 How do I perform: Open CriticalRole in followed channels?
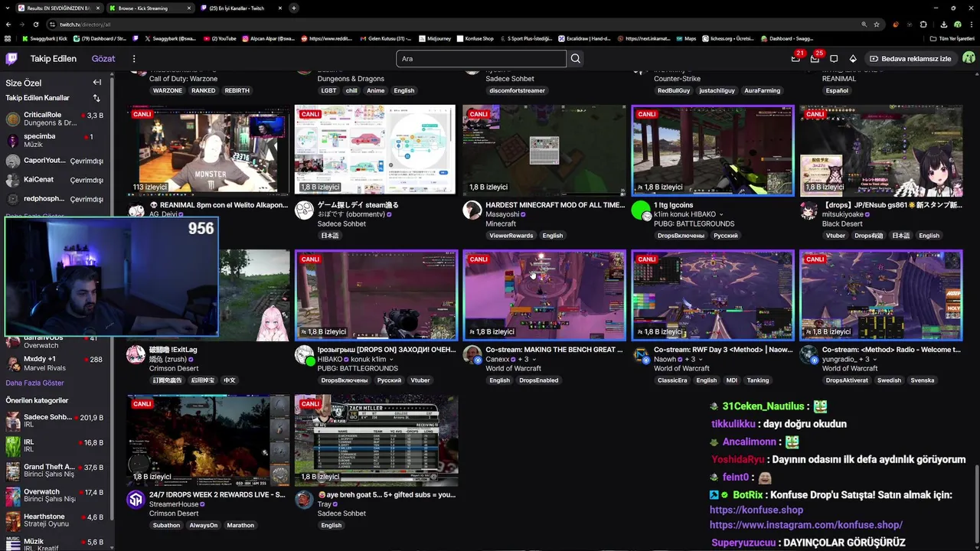[x=54, y=119]
